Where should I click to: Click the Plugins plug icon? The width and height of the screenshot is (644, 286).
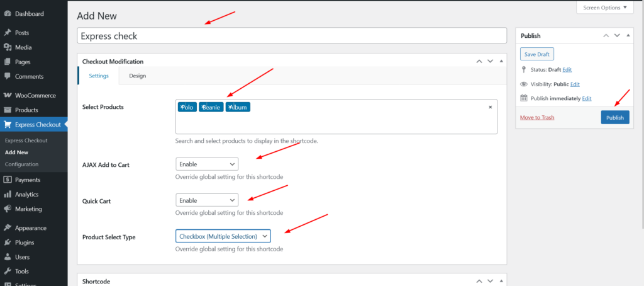7,243
